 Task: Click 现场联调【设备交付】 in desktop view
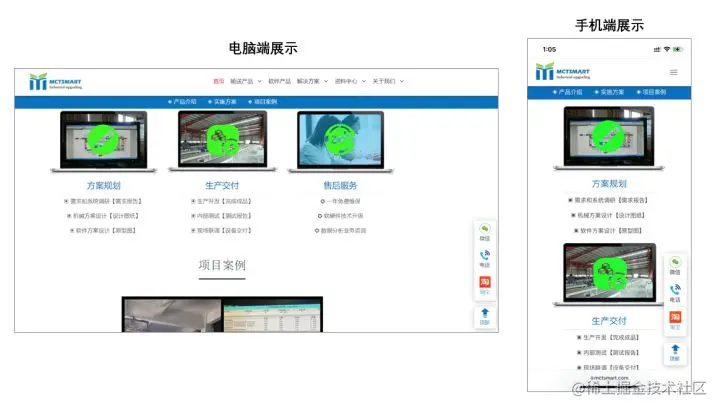[221, 230]
